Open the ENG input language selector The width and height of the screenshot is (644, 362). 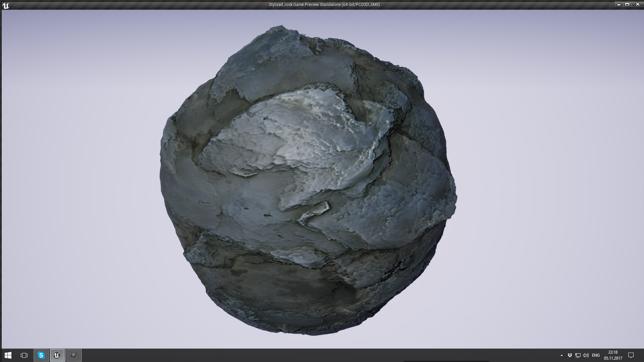click(x=596, y=355)
